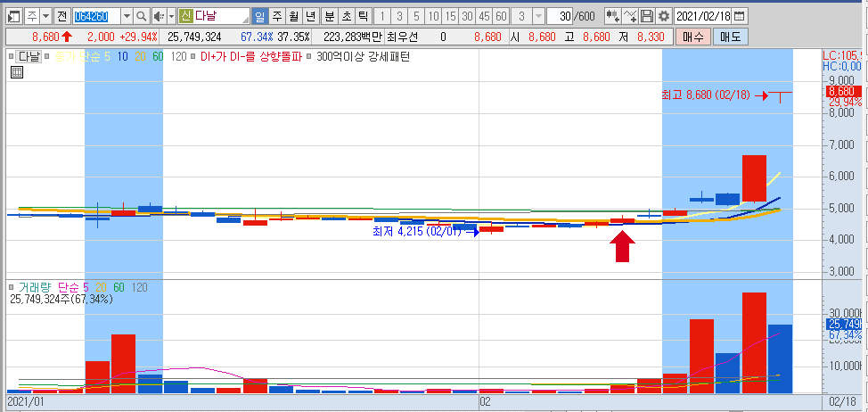The image size is (868, 412).
Task: Focus the stock code field 064260
Action: coord(95,17)
